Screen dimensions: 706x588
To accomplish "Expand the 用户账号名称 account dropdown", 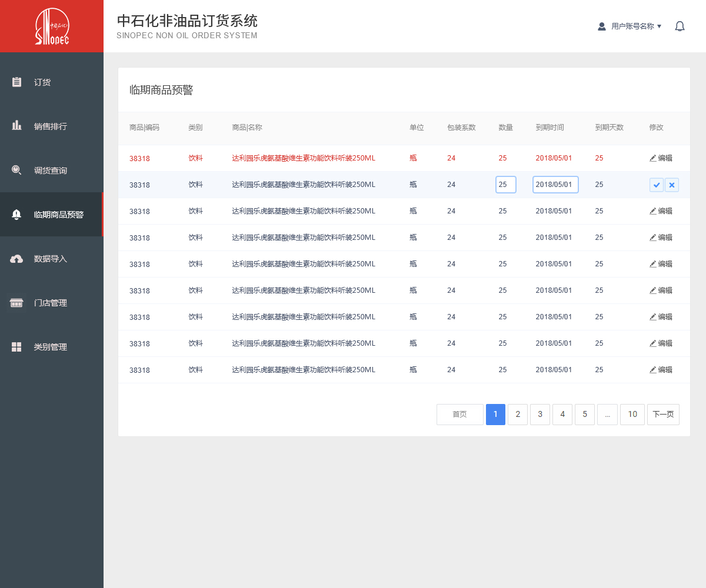I will point(630,26).
